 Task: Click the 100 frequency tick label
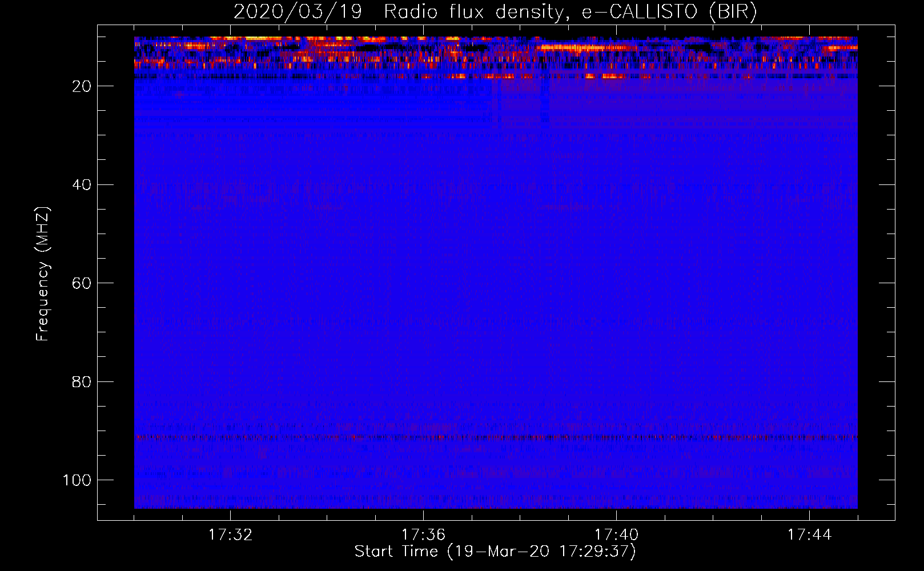click(x=77, y=480)
